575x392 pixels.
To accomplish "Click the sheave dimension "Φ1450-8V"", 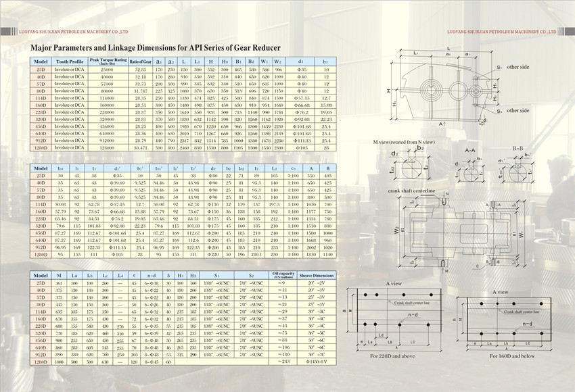I will click(x=317, y=362).
